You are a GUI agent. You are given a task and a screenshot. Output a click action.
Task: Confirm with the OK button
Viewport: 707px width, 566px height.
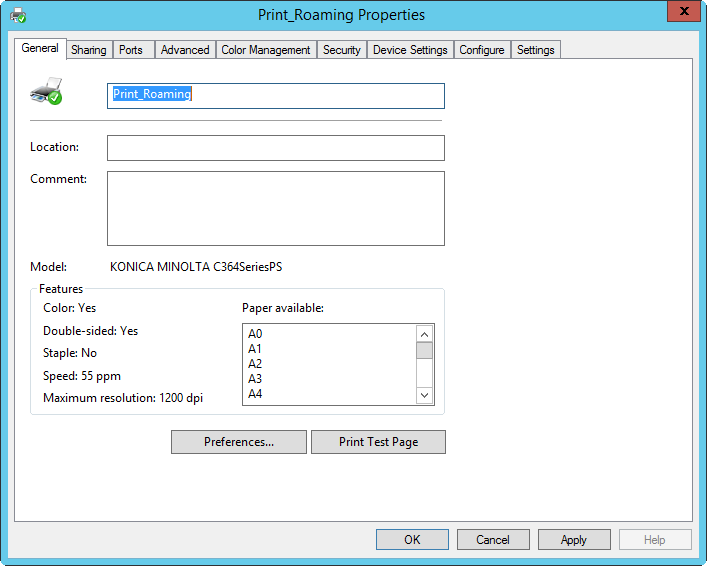click(x=412, y=540)
